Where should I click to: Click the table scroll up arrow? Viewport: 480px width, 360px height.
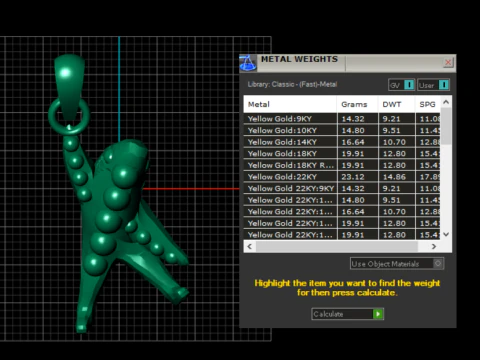(x=446, y=102)
